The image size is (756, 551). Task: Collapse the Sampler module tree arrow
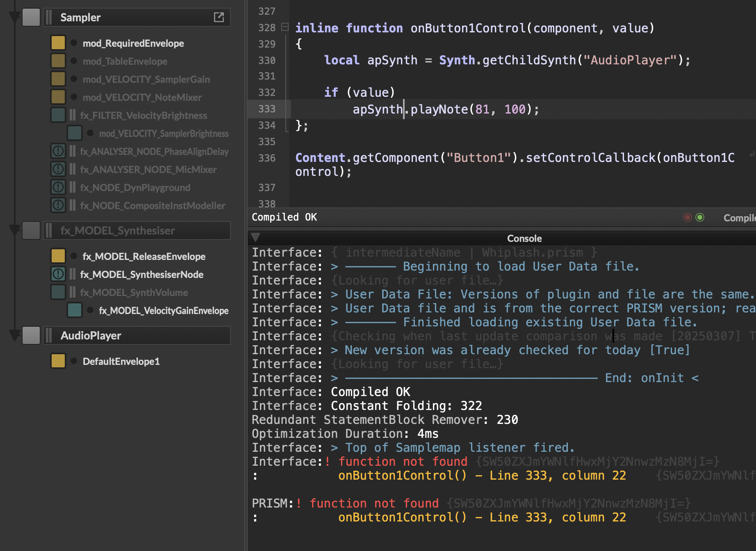tap(14, 17)
